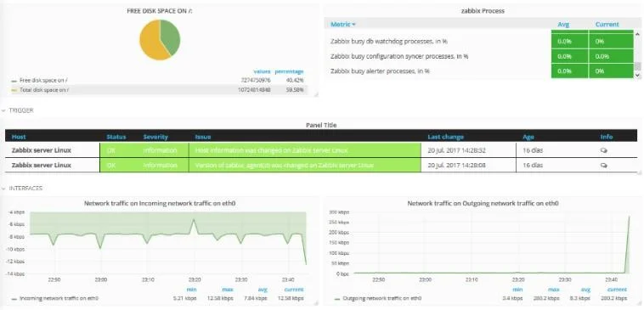Click the scroll-up arrow in zabbix Process table
Viewport: 644px width, 310px height.
pos(637,35)
